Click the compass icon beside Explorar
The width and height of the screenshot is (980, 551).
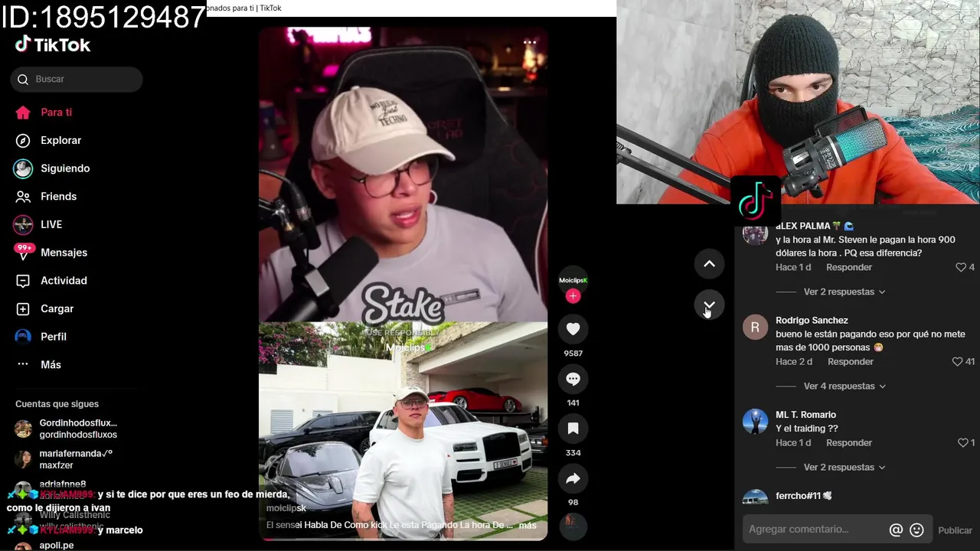23,141
